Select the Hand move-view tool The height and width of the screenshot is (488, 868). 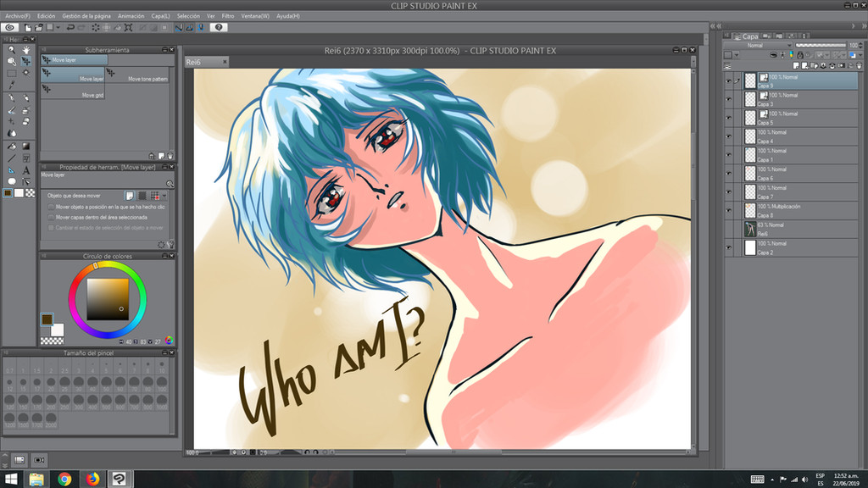pyautogui.click(x=26, y=50)
